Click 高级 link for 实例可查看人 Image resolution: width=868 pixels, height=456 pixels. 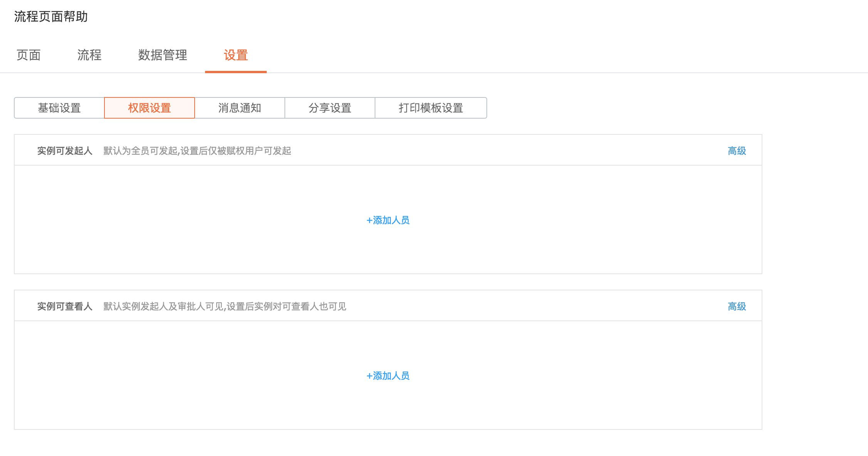[x=737, y=306]
